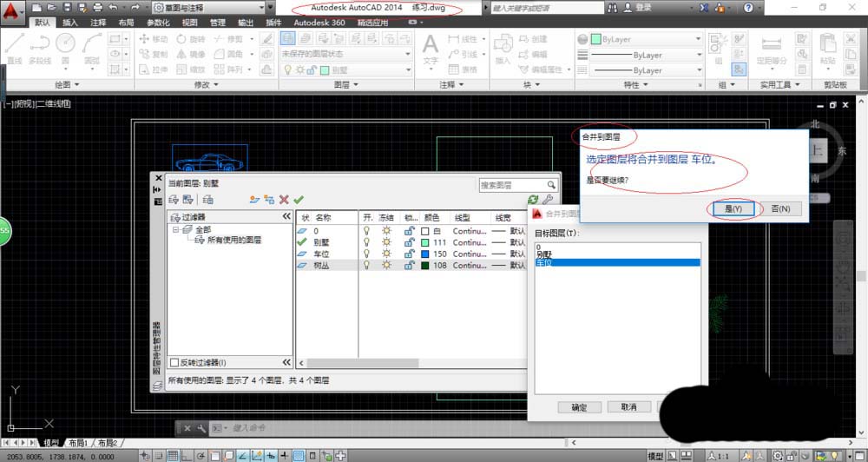Toggle the on/off lightbulb for layer 别墅
The image size is (868, 462).
(366, 242)
